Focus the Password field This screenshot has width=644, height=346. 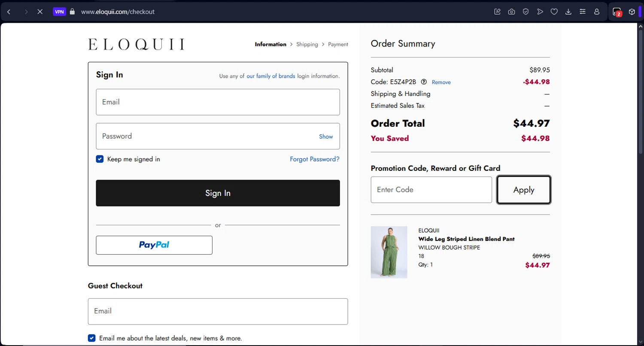(218, 136)
